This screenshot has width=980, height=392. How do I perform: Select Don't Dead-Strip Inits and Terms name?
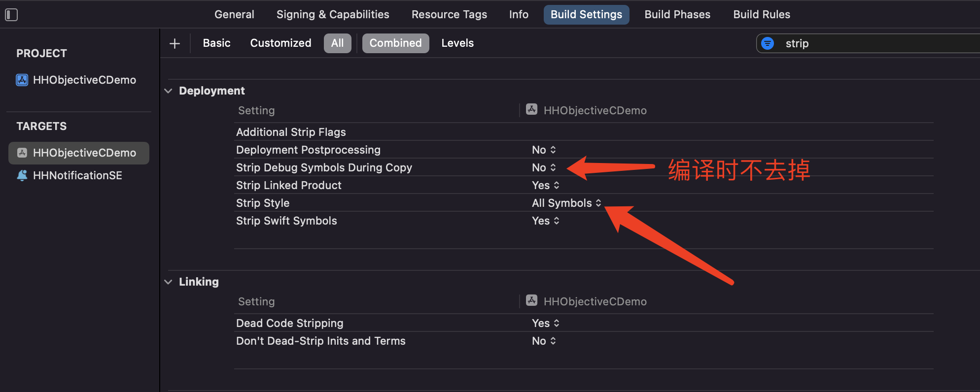[x=320, y=341]
